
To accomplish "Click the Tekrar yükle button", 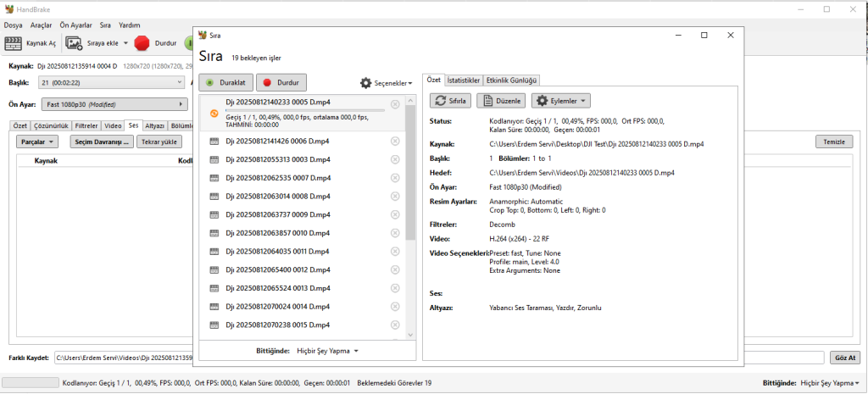I will [x=159, y=142].
